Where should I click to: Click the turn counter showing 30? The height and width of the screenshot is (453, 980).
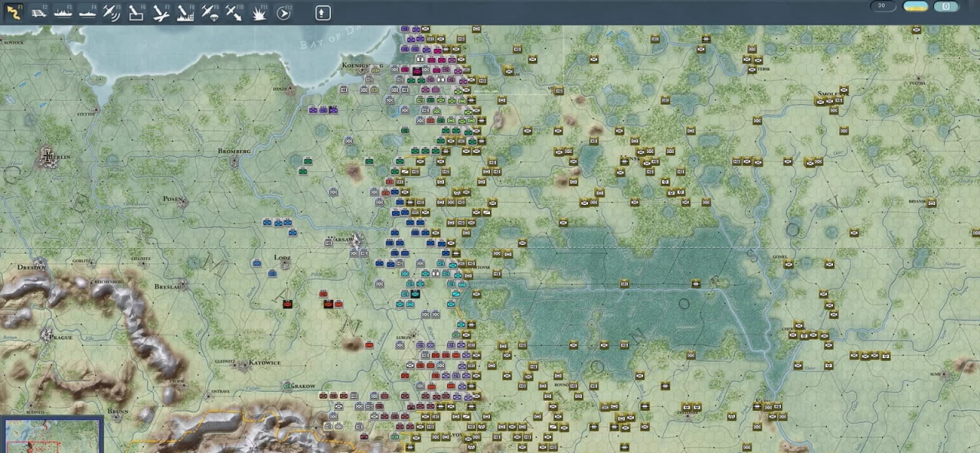[x=883, y=6]
